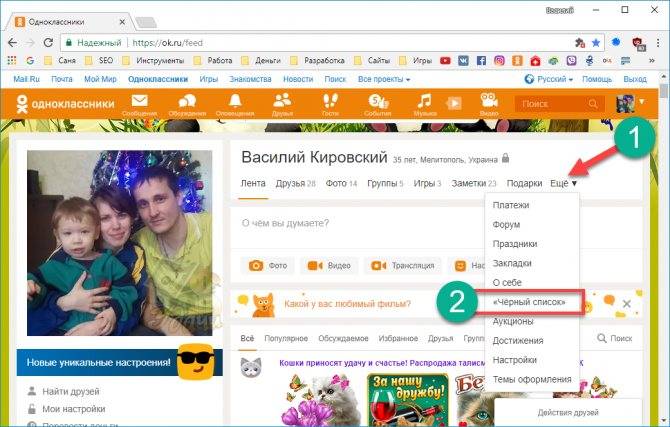Expand the Ещё dropdown in profile tabs

pyautogui.click(x=563, y=184)
